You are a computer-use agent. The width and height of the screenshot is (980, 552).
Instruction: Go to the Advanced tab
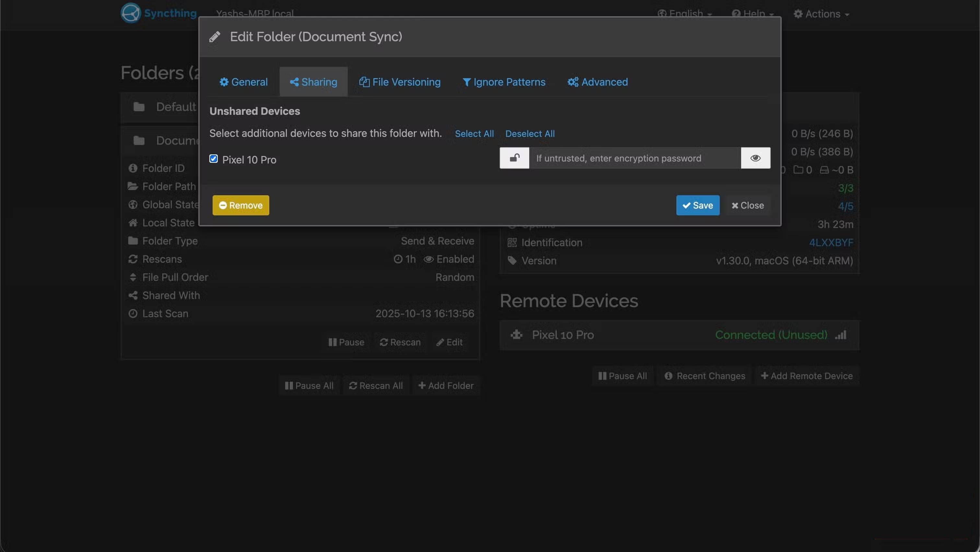click(597, 82)
